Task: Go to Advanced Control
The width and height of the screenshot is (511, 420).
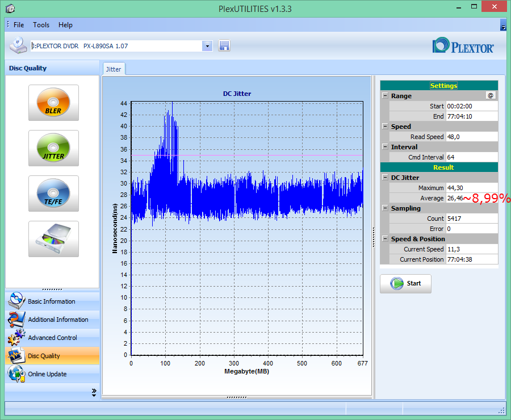Action: coord(52,338)
